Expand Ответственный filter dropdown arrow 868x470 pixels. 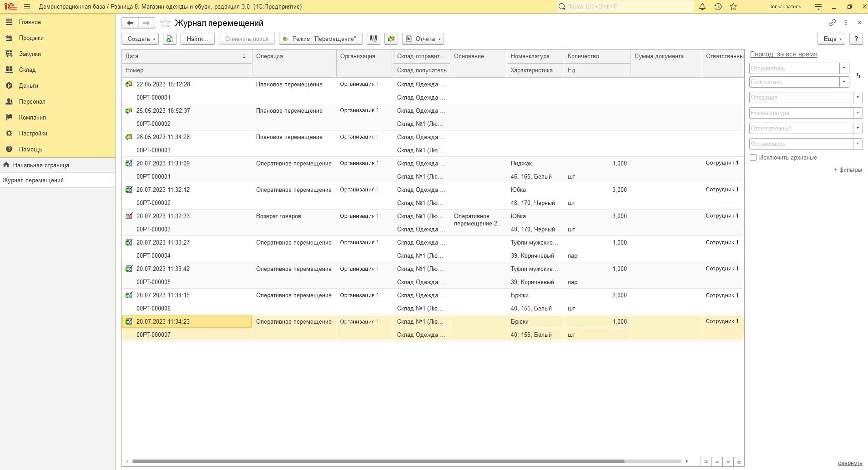point(858,128)
